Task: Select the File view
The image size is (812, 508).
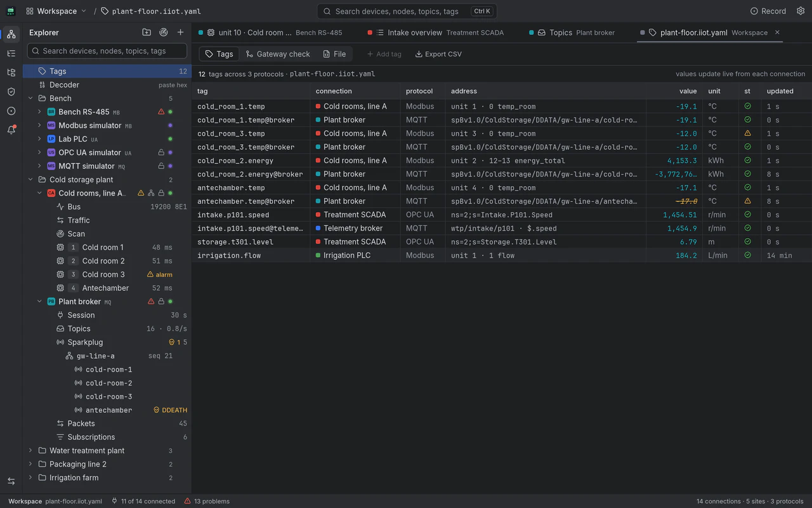Action: (334, 54)
